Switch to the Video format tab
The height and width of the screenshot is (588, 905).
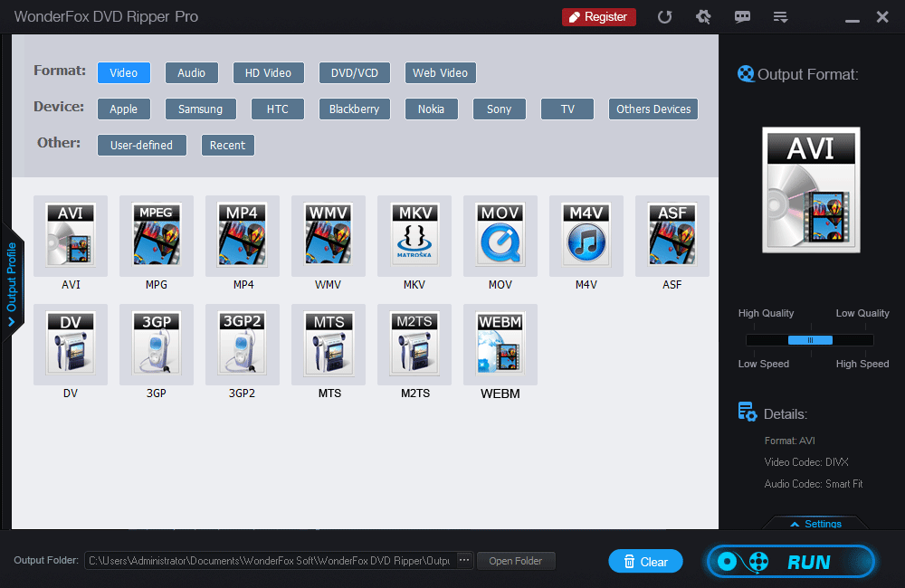(x=123, y=72)
